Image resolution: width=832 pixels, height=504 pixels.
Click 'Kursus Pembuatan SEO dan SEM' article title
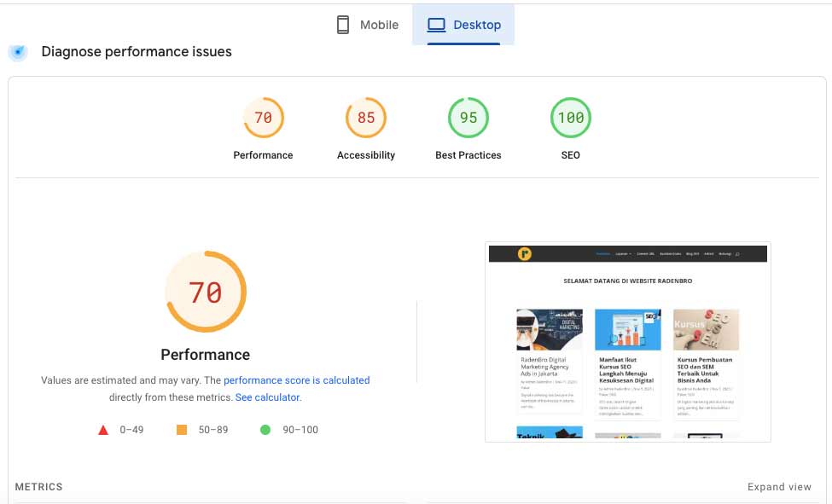[705, 370]
